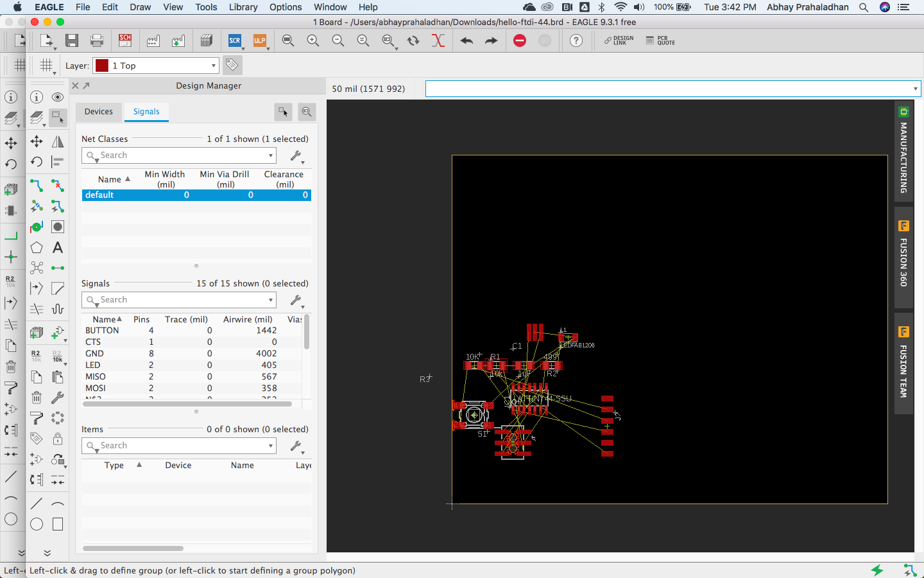
Task: Toggle layer visibility eye icon
Action: (58, 97)
